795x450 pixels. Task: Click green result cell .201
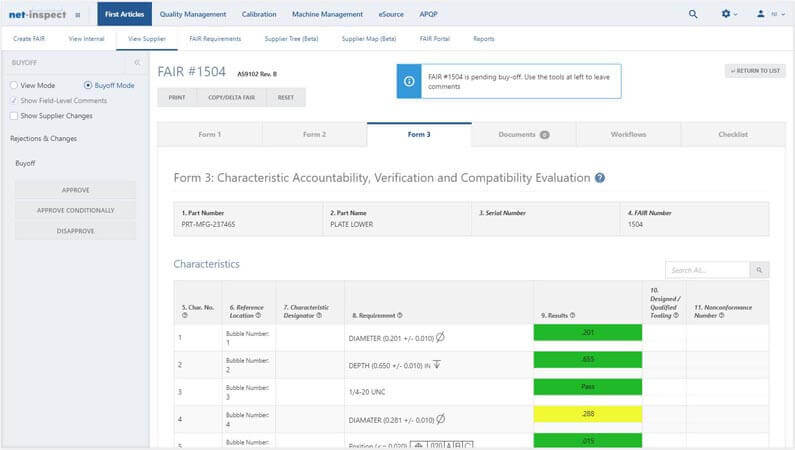click(588, 332)
